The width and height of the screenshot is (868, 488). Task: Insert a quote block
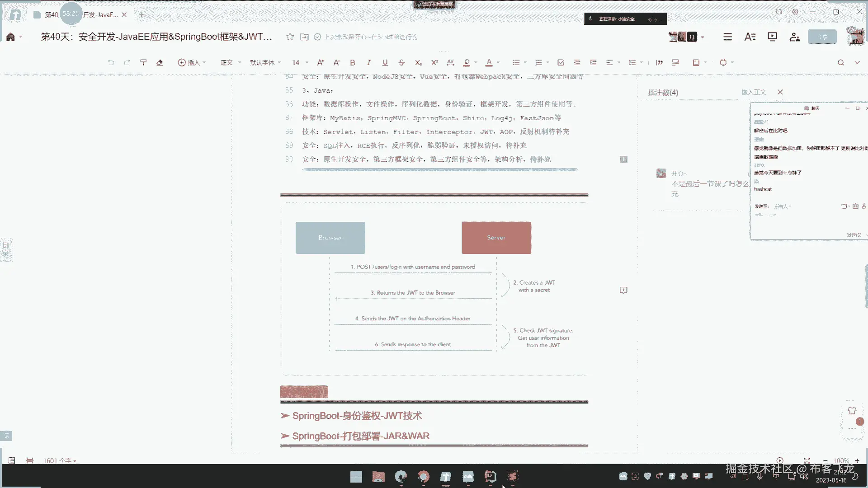(659, 62)
